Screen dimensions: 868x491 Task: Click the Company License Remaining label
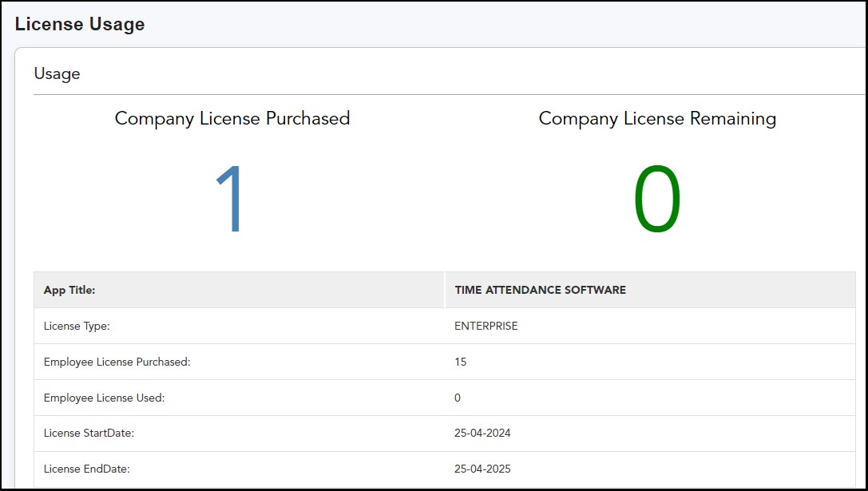pos(657,118)
